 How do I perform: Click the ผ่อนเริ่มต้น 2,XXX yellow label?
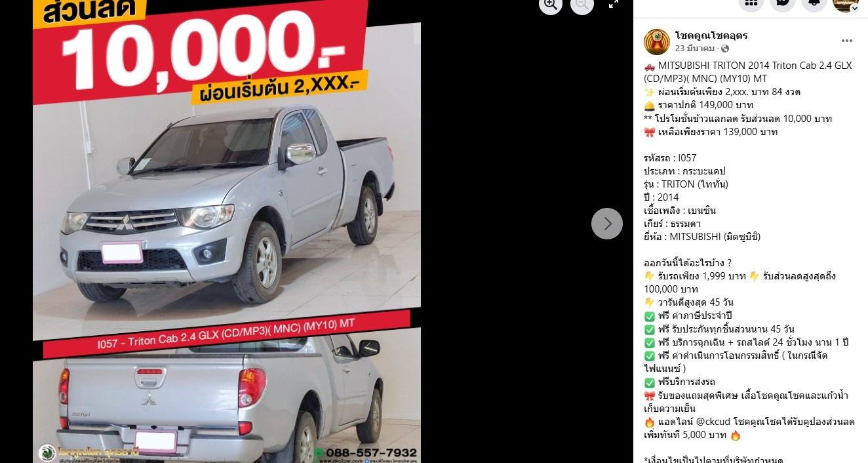[x=279, y=89]
